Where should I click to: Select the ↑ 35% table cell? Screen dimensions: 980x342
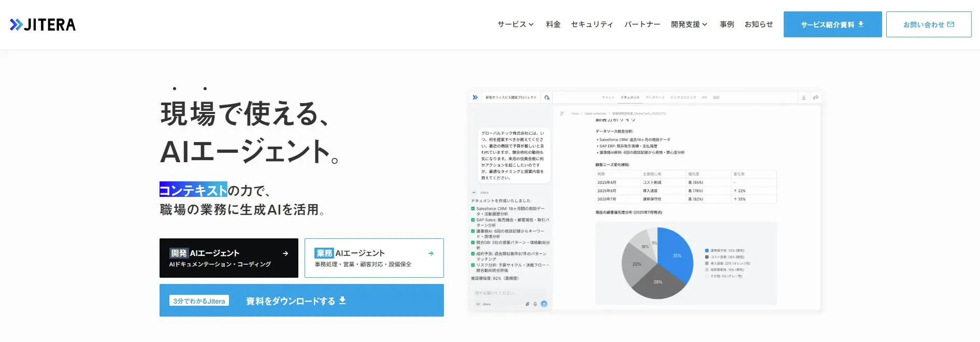tap(754, 199)
